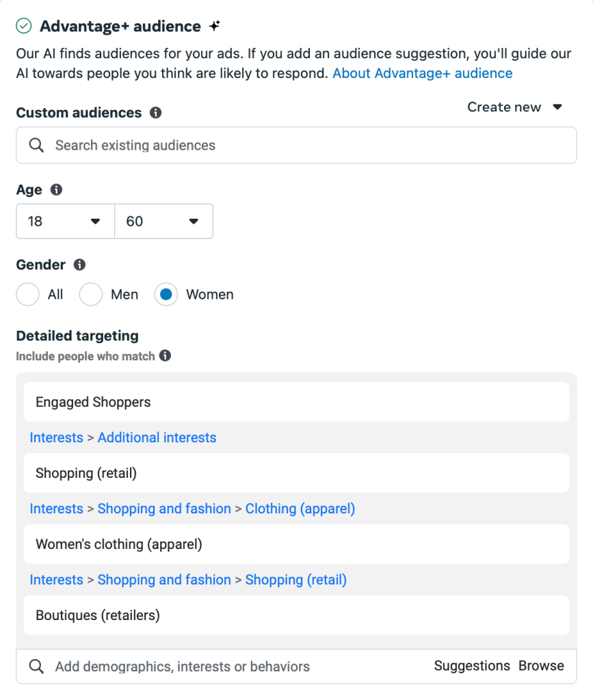Open the maximum age dropdown showing 60
593x700 pixels.
click(163, 221)
